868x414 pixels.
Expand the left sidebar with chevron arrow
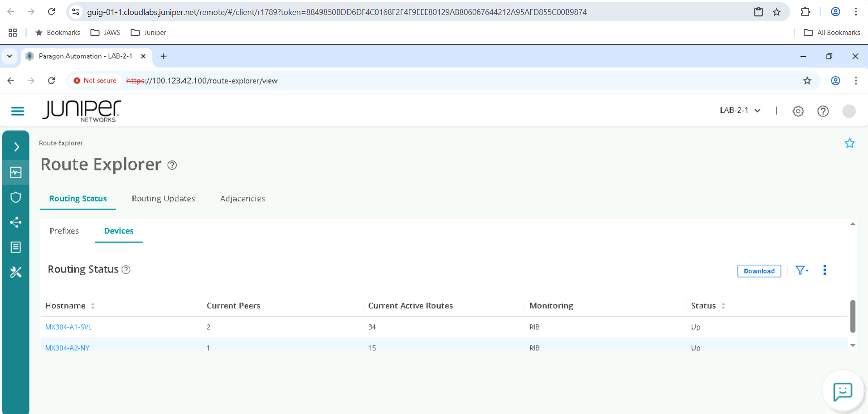(16, 147)
